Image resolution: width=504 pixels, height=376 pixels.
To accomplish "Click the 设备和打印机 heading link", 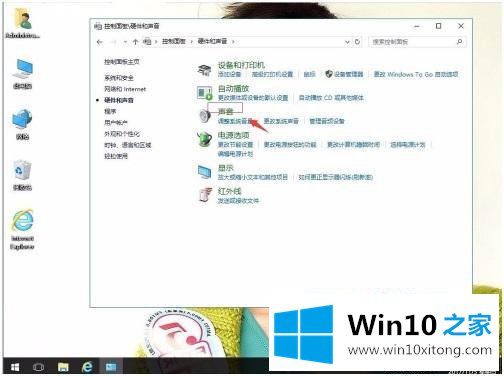I will 241,65.
